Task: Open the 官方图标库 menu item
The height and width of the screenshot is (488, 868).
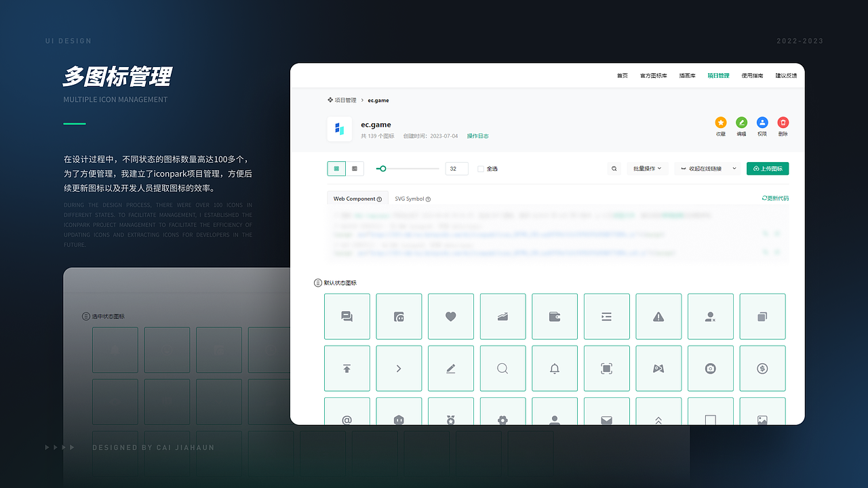Action: [x=652, y=75]
